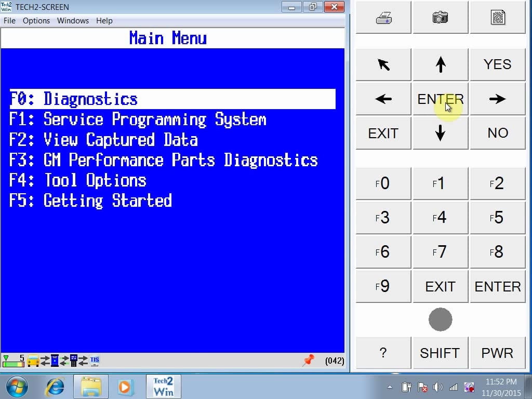This screenshot has height=399, width=532.
Task: Open the Options menu
Action: pos(36,21)
